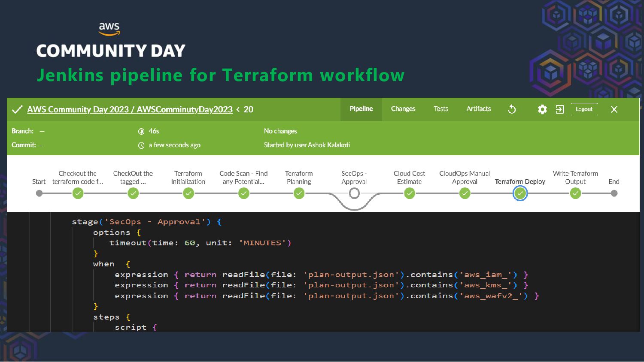
Task: Click the 'when {' code line
Action: pyautogui.click(x=112, y=264)
